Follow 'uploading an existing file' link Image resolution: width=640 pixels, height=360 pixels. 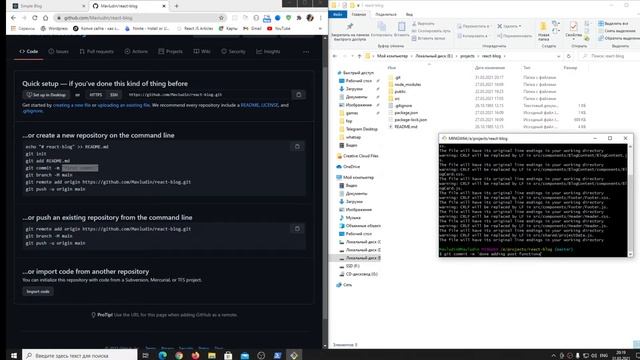click(x=124, y=105)
